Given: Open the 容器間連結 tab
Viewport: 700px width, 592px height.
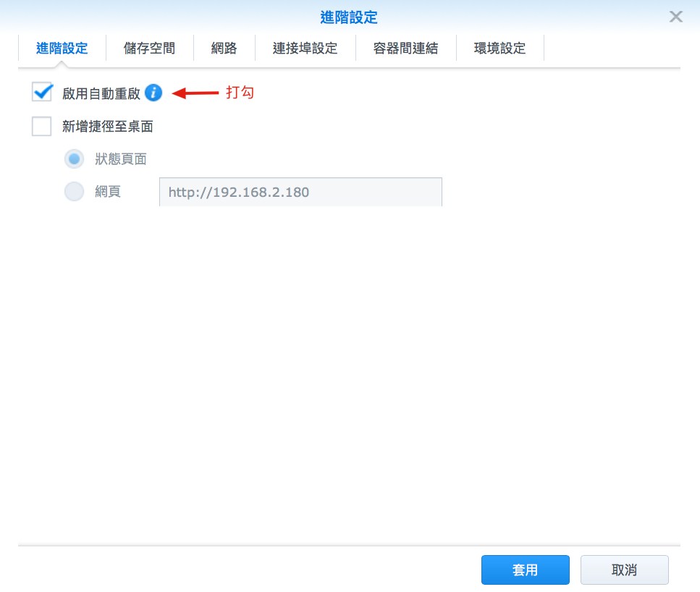Looking at the screenshot, I should pyautogui.click(x=405, y=48).
